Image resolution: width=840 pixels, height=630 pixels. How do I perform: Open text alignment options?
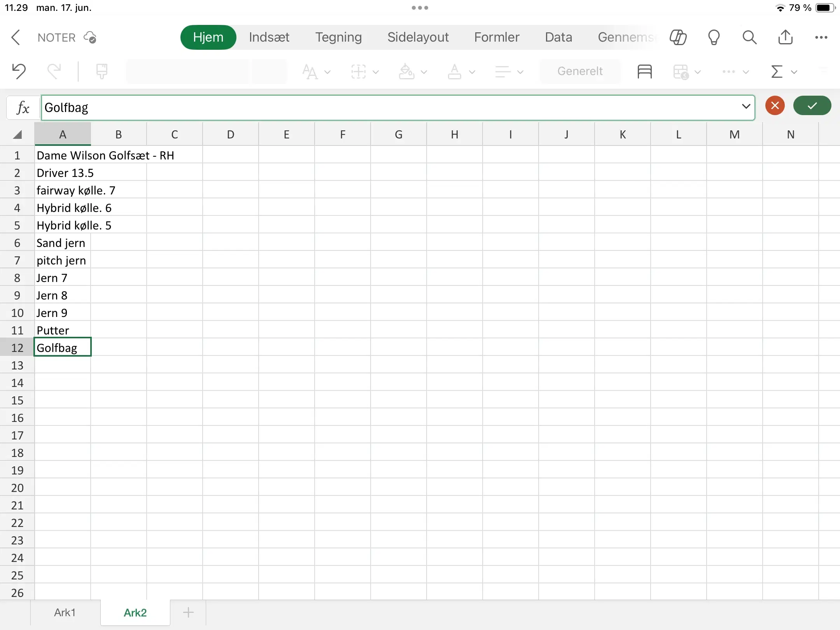[502, 72]
